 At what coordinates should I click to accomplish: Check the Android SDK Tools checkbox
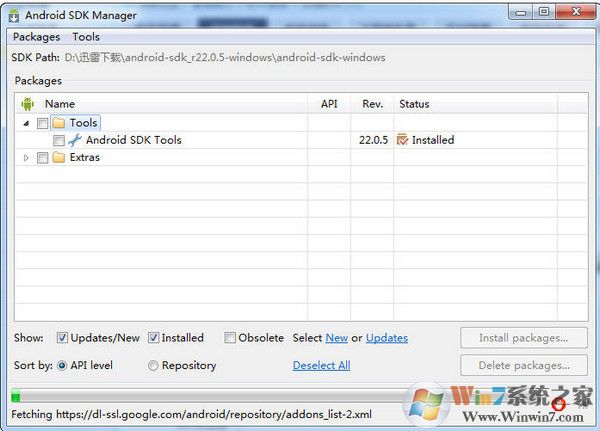tap(59, 140)
